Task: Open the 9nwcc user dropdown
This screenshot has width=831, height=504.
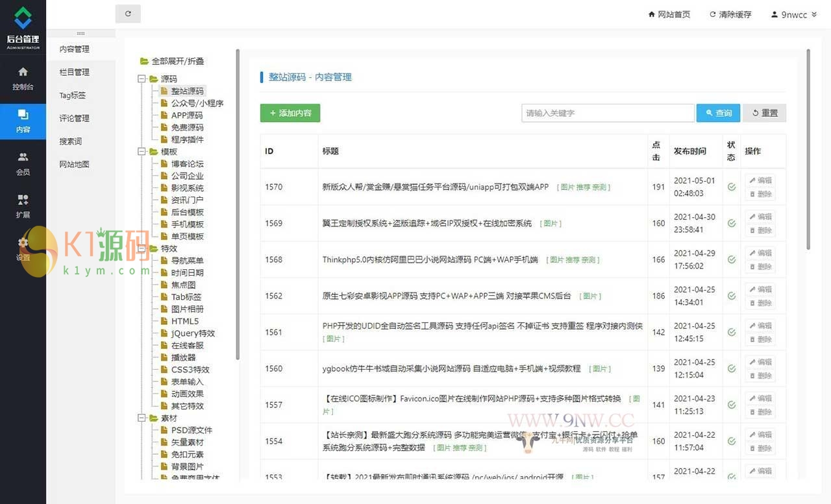Action: (793, 14)
